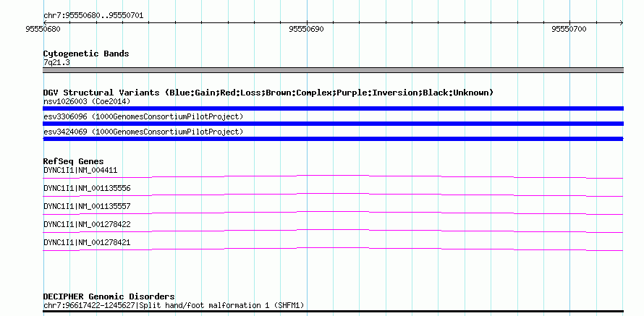Screen dimensions: 644x316
Task: Open transcript label DYNC1I1|NM_001135557
Action: [87, 206]
